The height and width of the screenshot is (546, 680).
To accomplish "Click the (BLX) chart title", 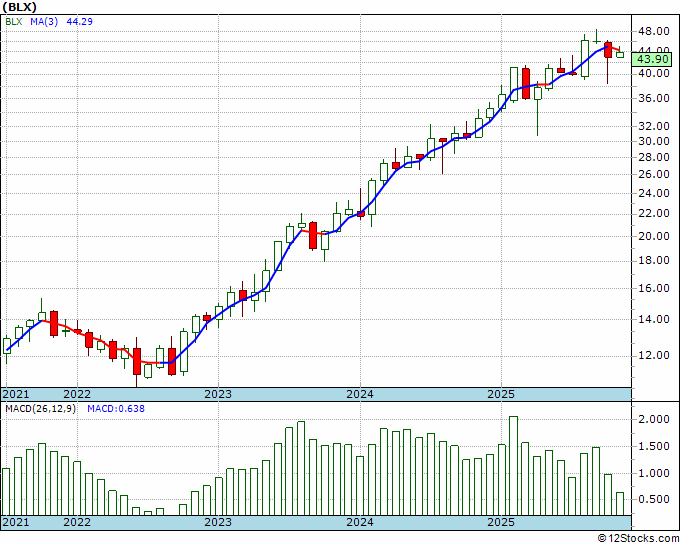I will pos(19,7).
